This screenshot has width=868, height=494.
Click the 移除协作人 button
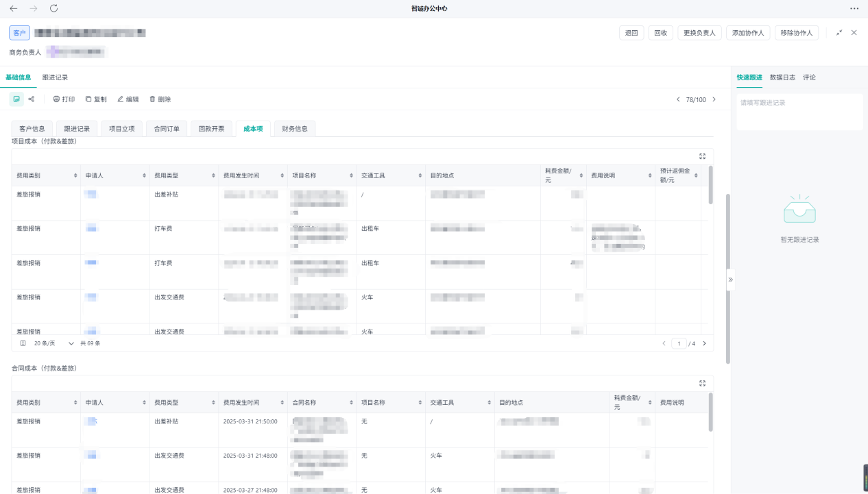(x=796, y=33)
